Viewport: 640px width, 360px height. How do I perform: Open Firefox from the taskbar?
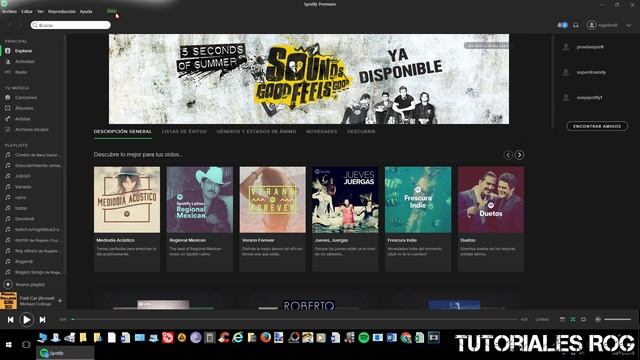(265, 338)
